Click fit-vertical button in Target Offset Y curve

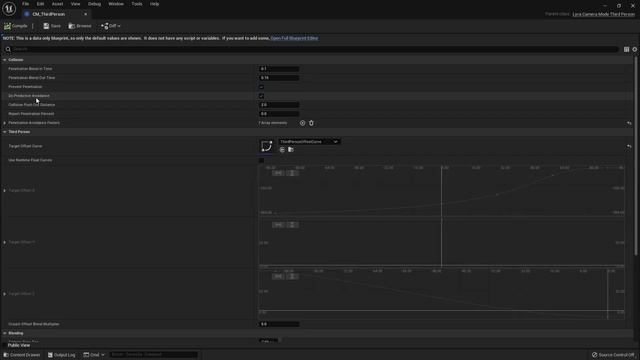[292, 225]
